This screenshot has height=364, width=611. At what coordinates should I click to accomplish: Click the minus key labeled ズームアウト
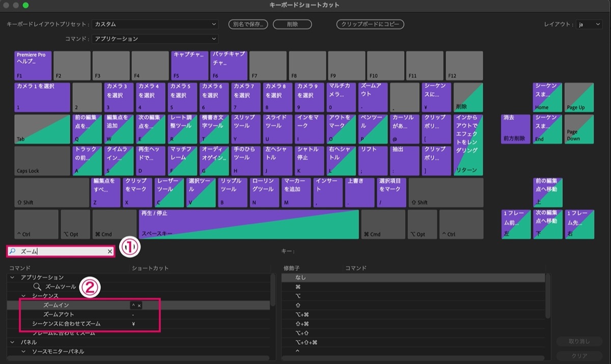373,97
